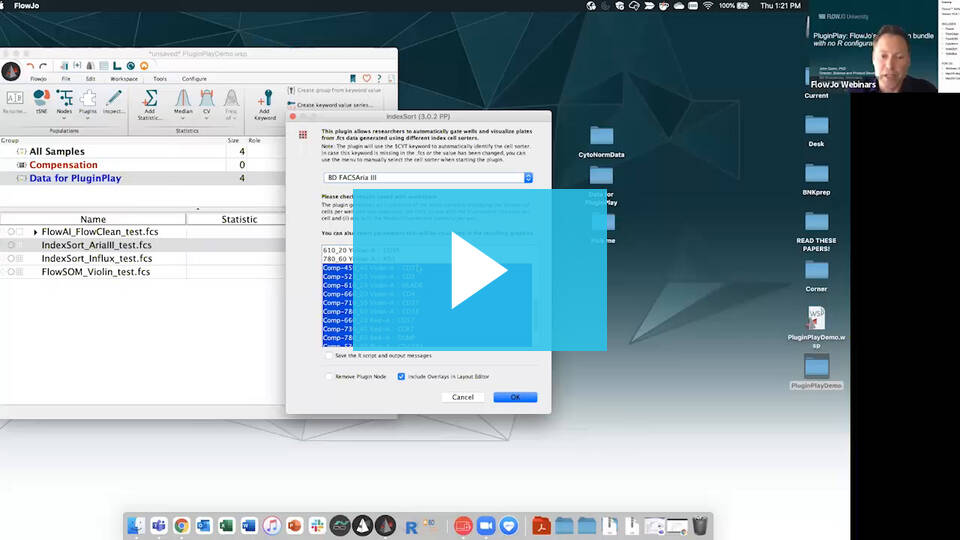Switch to the Tools tab
This screenshot has height=540, width=960.
pyautogui.click(x=160, y=79)
